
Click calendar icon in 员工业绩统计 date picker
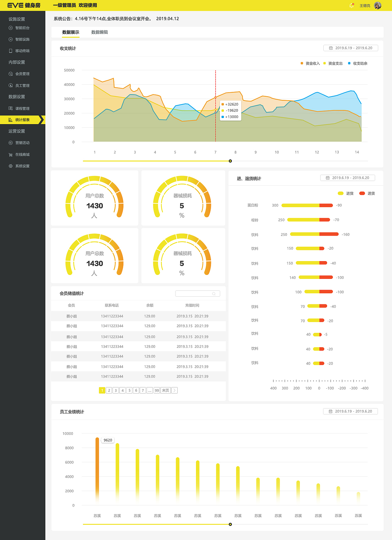pyautogui.click(x=330, y=411)
